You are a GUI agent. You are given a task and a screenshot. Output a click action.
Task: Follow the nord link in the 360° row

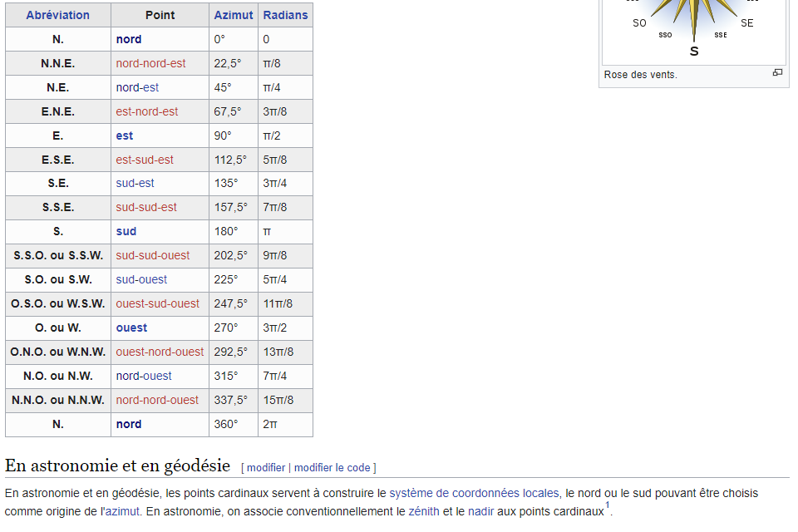[x=129, y=424]
